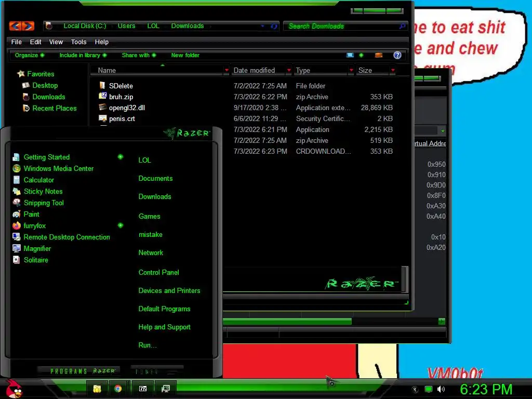The height and width of the screenshot is (399, 532).
Task: Open Help and Support
Action: [164, 327]
